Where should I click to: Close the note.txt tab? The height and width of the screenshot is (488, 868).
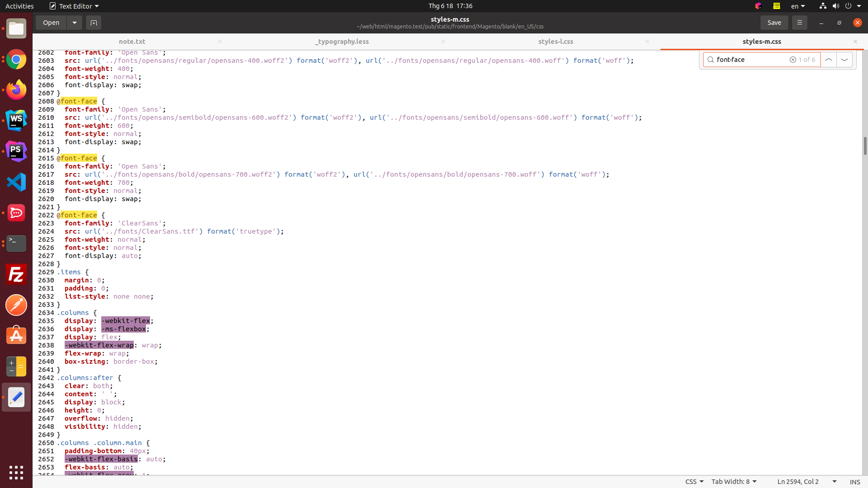220,42
